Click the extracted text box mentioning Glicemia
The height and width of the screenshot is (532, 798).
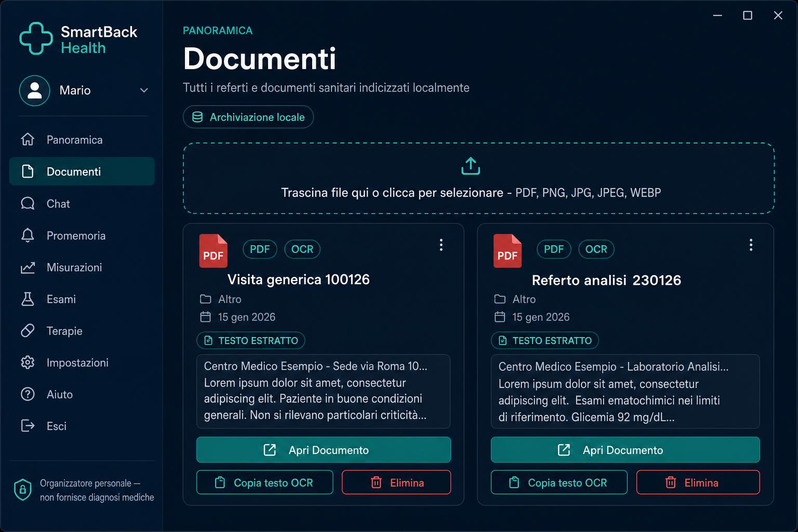(626, 391)
